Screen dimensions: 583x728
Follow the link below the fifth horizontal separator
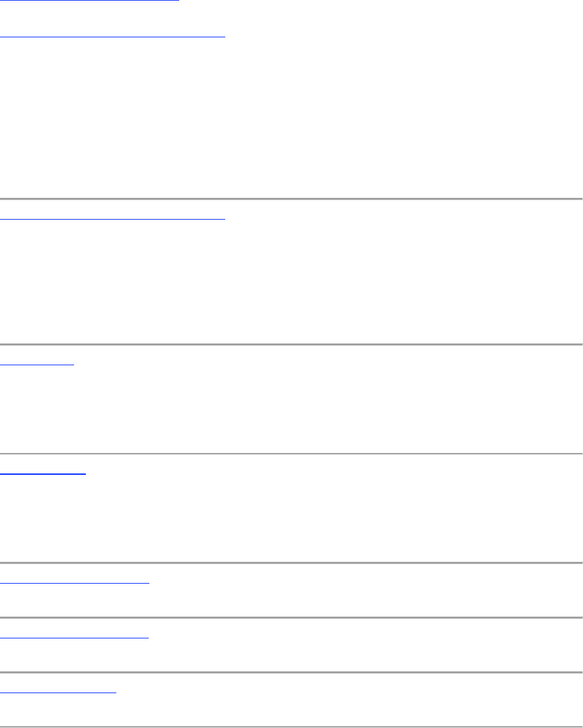coord(74,637)
